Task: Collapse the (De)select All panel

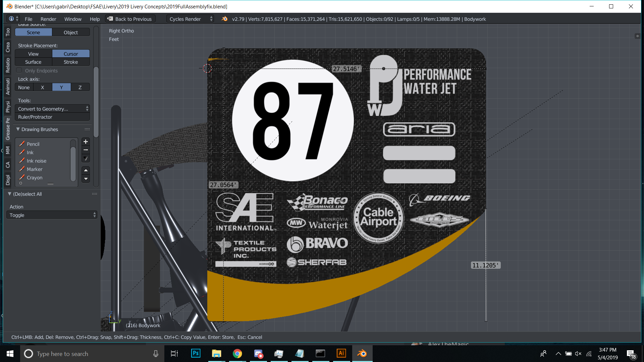Action: [x=10, y=194]
